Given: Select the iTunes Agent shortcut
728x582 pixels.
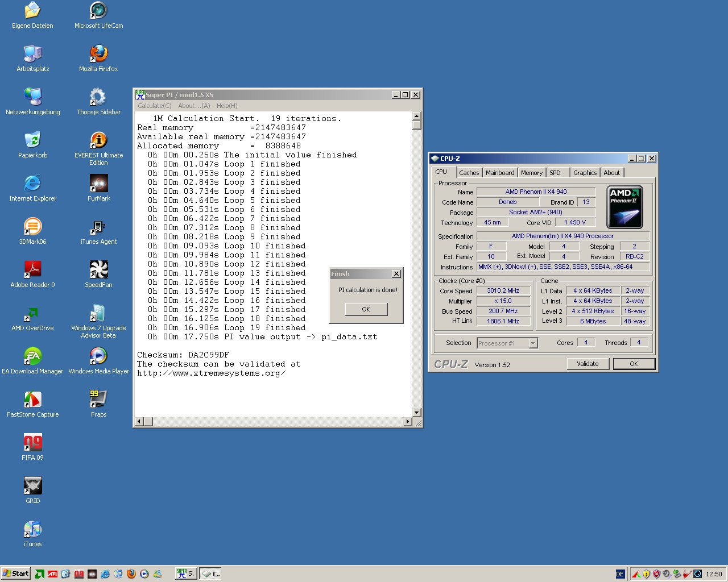Looking at the screenshot, I should point(98,231).
